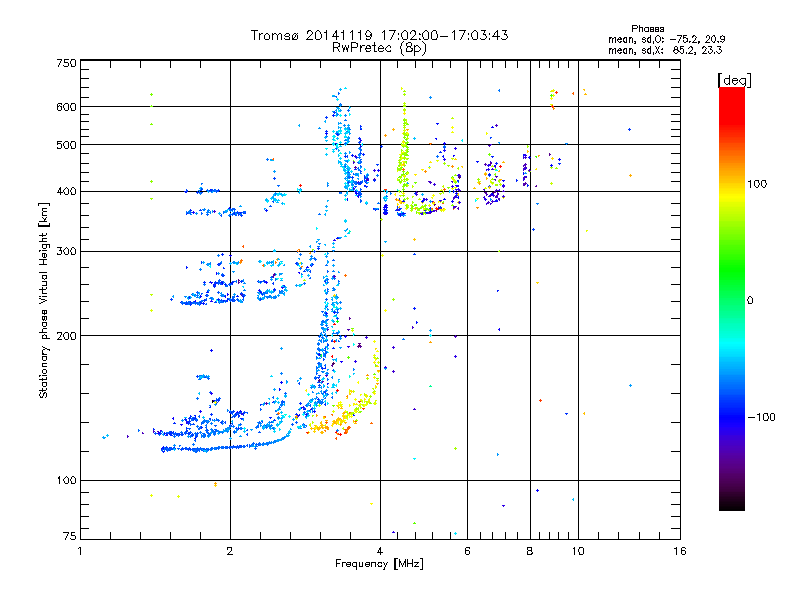The width and height of the screenshot is (800, 600).
Task: Select the 'mean, sd,O: -75.2, 20.9' line
Action: pos(666,39)
